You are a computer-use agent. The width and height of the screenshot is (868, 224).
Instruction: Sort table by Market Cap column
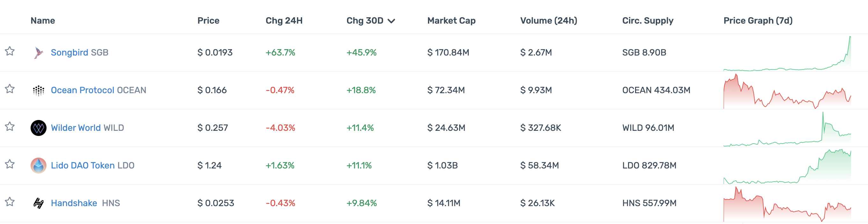tap(451, 20)
